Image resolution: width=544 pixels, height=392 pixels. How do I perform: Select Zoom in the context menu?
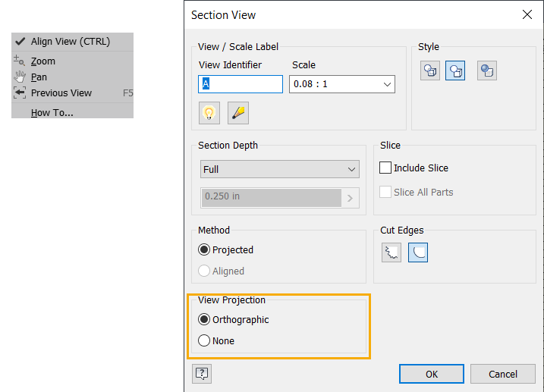43,61
